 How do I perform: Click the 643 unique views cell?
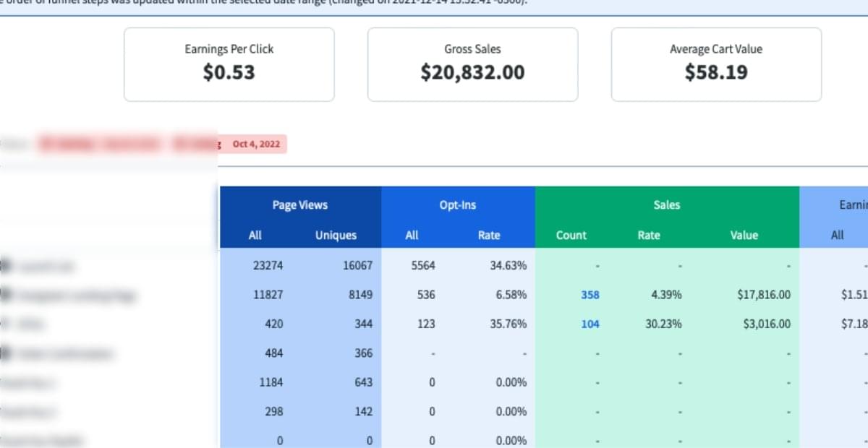[x=363, y=382]
